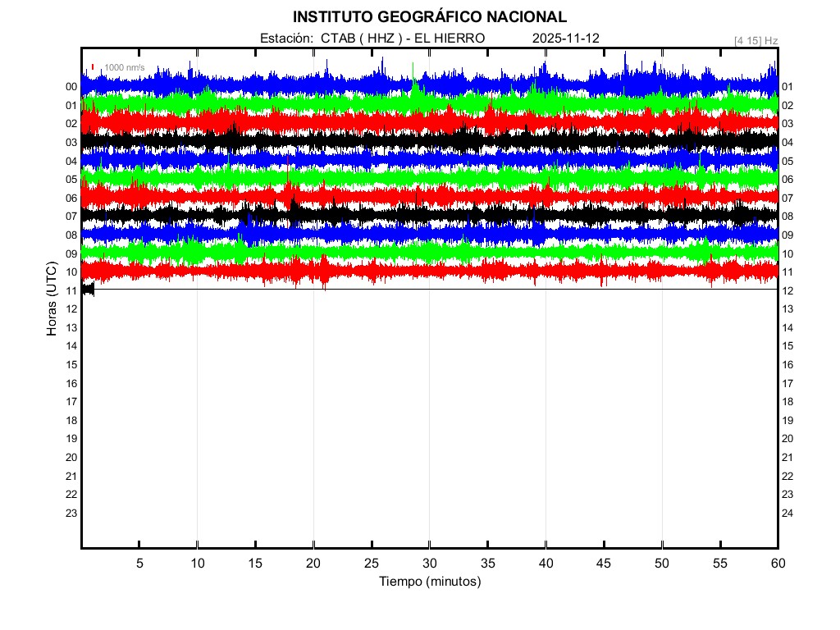Image resolution: width=840 pixels, height=630 pixels.
Task: Click the green spike near minute 29 on top
Action: pos(413,72)
